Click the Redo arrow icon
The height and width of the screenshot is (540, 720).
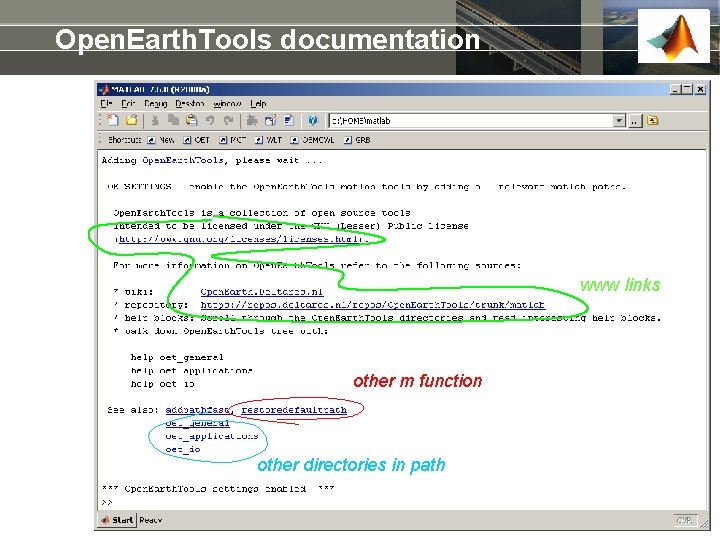[228, 120]
